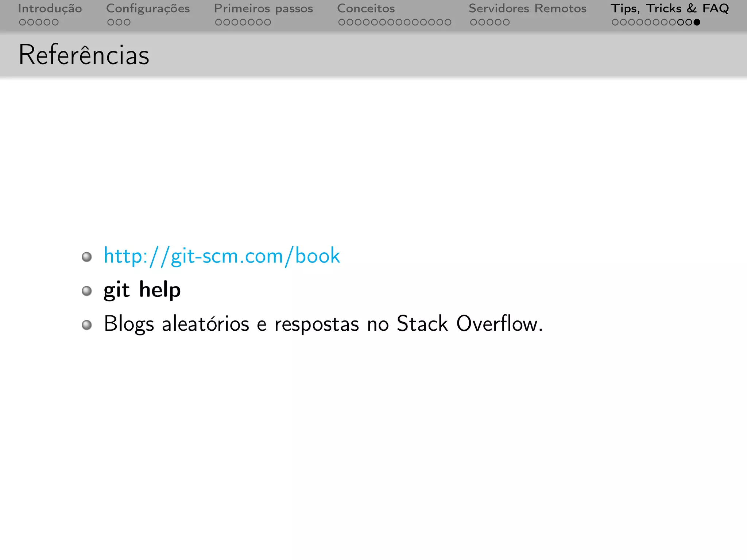Navigate to the Conceitos section
Image resolution: width=747 pixels, height=560 pixels.
point(366,8)
